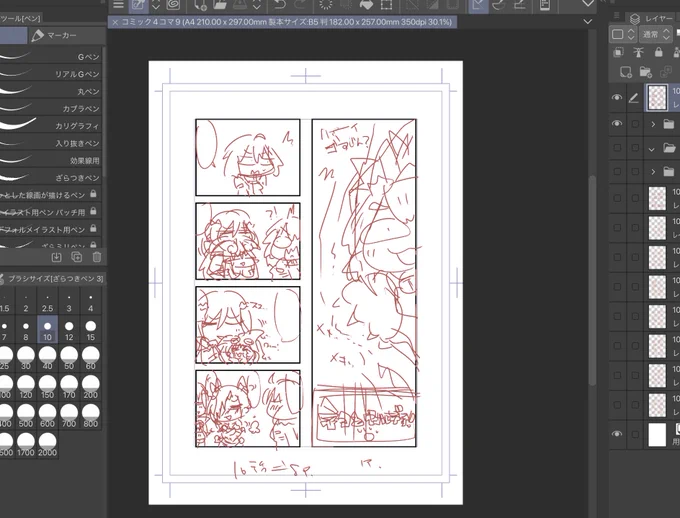Select the fill bucket icon in command bar
680x518 pixels.
pyautogui.click(x=366, y=5)
